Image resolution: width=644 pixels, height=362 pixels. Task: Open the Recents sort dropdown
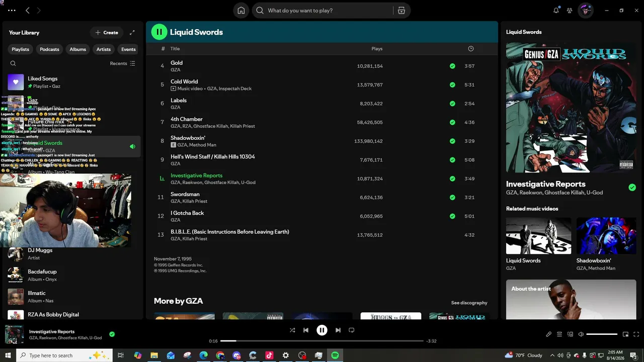[x=122, y=63]
